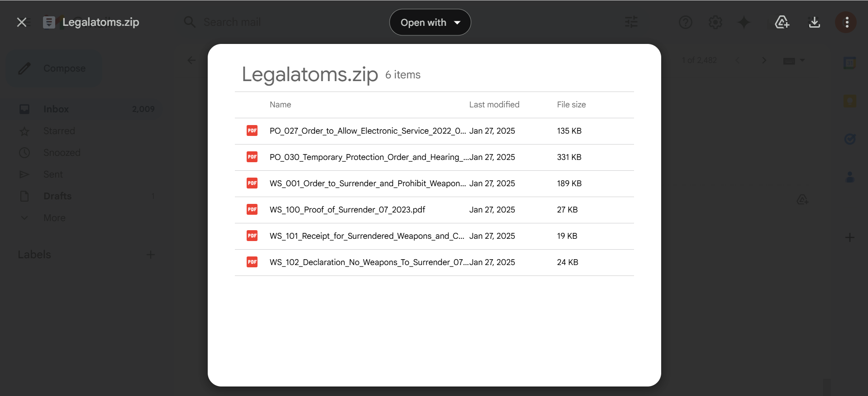Click the 27 KB file size cell
Viewport: 868px width, 396px height.
coord(568,210)
